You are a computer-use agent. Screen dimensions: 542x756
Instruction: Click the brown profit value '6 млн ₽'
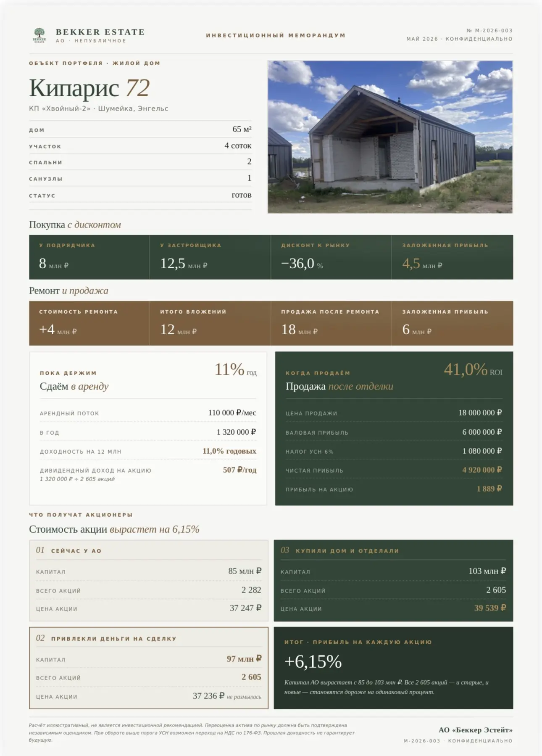(417, 329)
